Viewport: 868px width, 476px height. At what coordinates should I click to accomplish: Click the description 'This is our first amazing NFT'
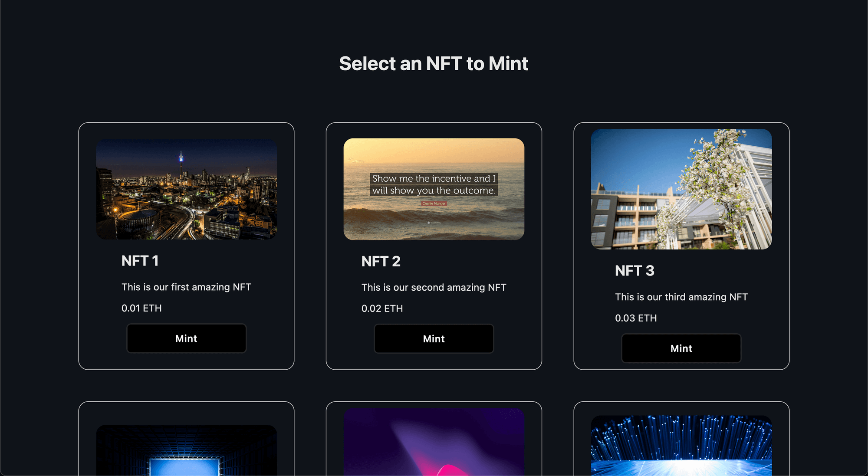tap(186, 287)
